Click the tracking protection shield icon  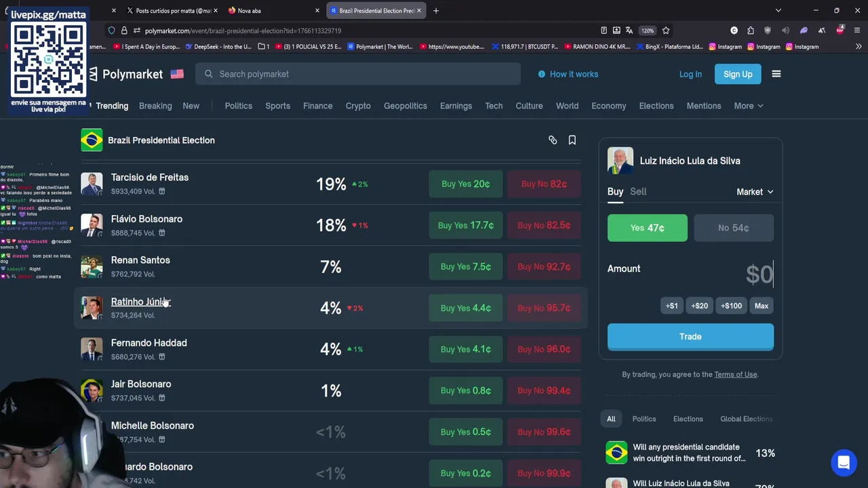(111, 30)
